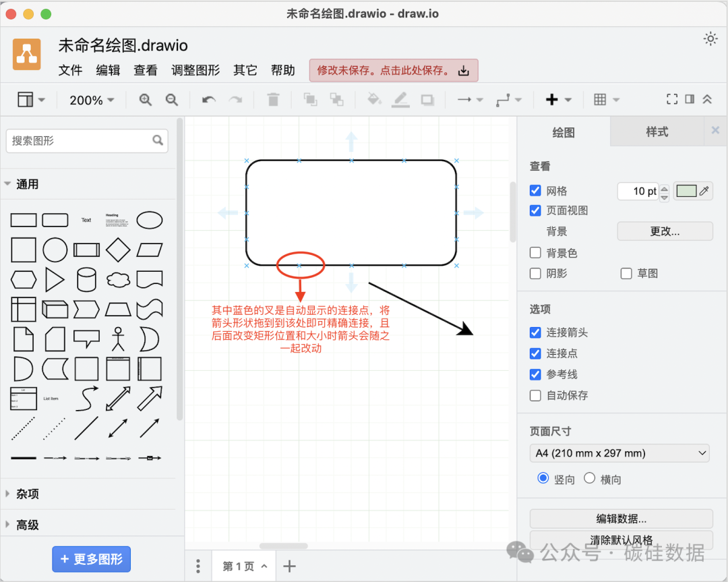This screenshot has width=728, height=582.
Task: Click the trash delete icon
Action: [273, 99]
